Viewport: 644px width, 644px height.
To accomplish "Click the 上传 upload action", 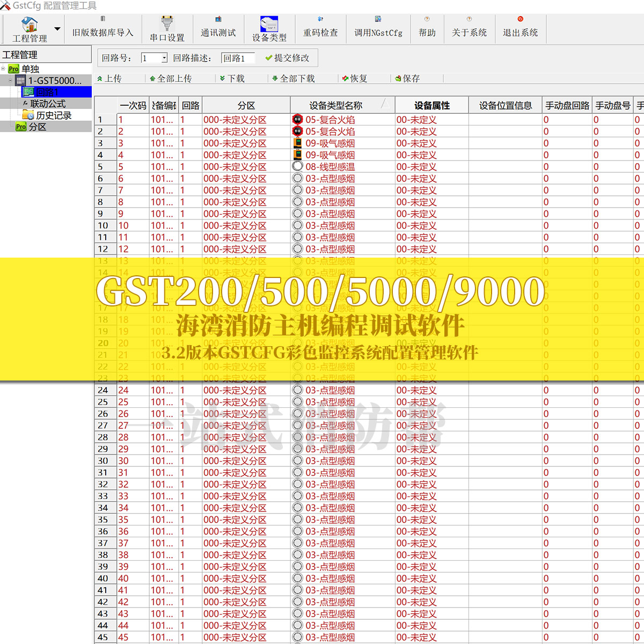I will 109,78.
